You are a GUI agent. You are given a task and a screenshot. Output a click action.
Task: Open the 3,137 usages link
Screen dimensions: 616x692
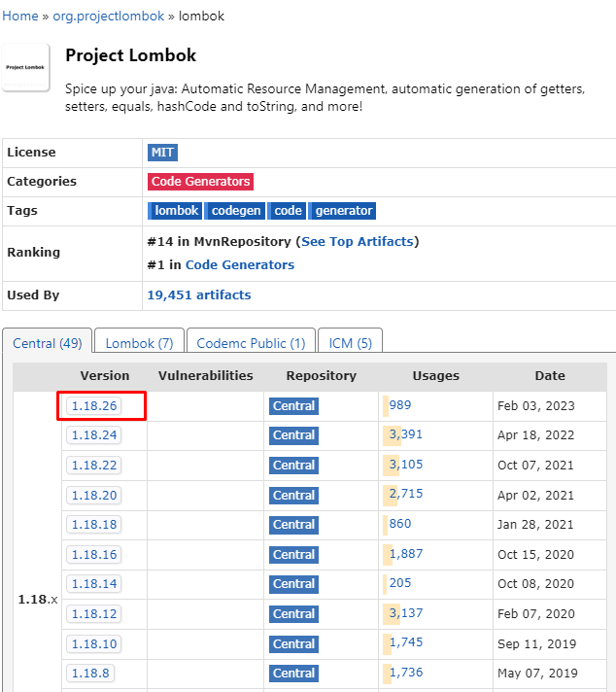point(405,612)
